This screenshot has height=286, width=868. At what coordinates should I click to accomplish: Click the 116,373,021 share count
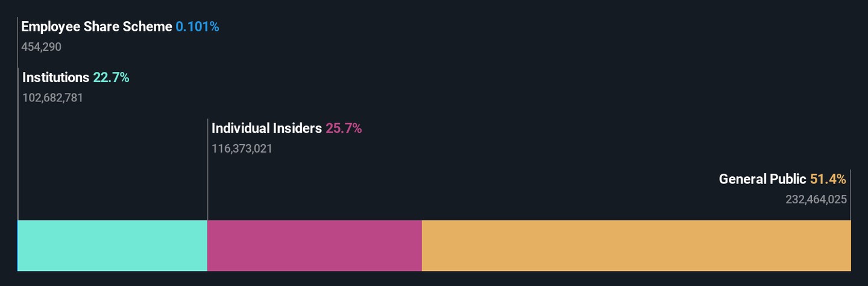pos(242,148)
